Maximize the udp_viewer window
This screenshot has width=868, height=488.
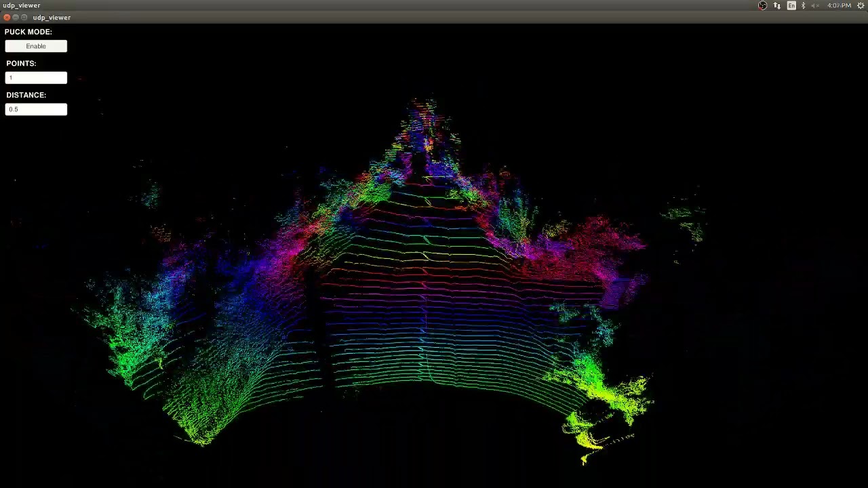pyautogui.click(x=24, y=17)
